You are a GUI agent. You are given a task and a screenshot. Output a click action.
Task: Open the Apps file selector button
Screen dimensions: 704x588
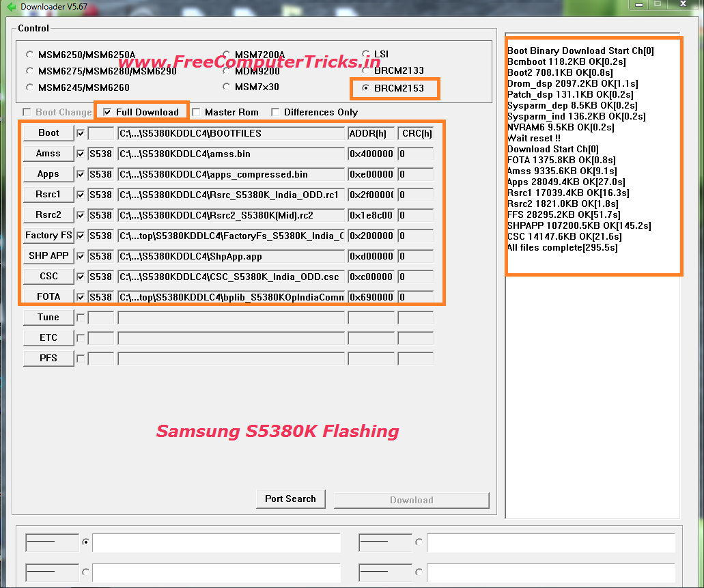click(x=48, y=174)
